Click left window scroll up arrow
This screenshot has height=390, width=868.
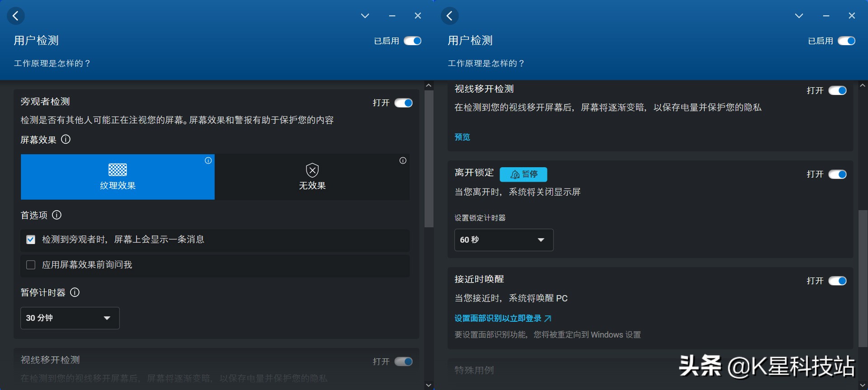coord(429,85)
